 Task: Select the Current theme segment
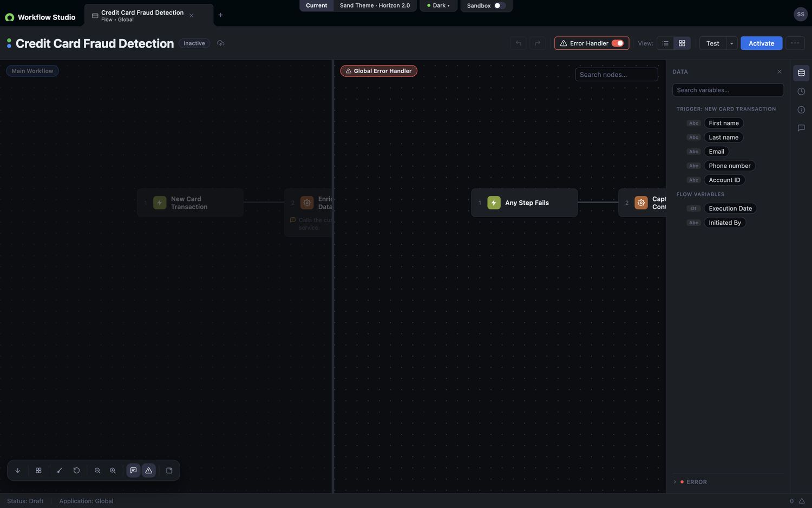click(x=317, y=5)
